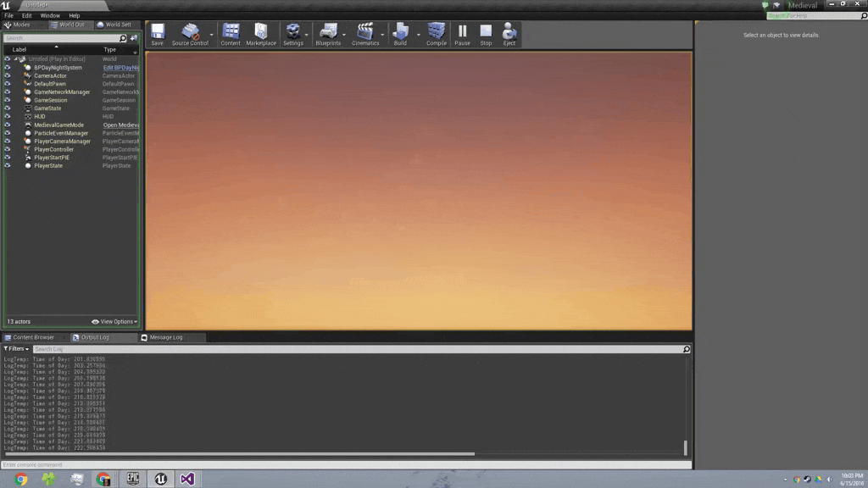Stop the play-in-editor session
This screenshot has width=868, height=488.
(x=486, y=34)
